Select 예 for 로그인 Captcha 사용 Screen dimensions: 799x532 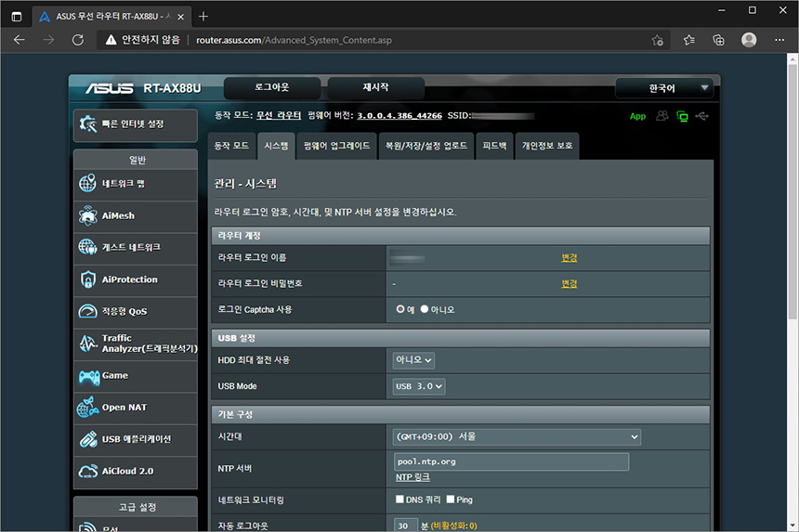coord(400,309)
